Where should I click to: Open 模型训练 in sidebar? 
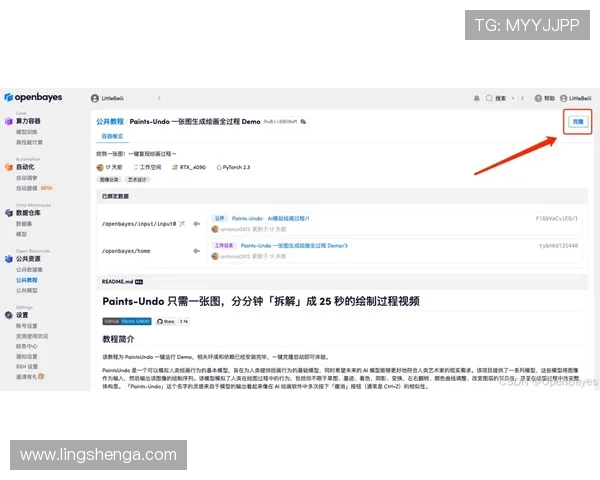pyautogui.click(x=27, y=132)
